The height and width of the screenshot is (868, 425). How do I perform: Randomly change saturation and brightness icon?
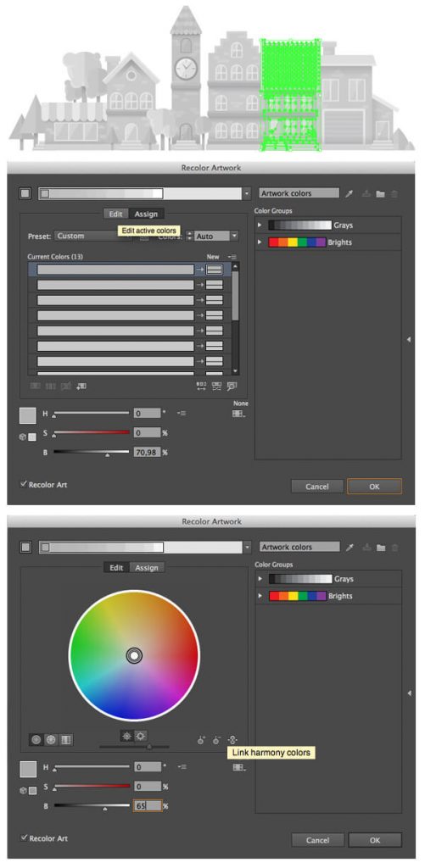(216, 387)
